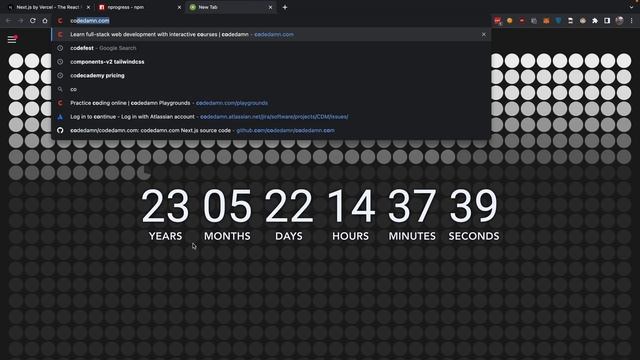
Task: Click the browser back arrow
Action: (9, 20)
